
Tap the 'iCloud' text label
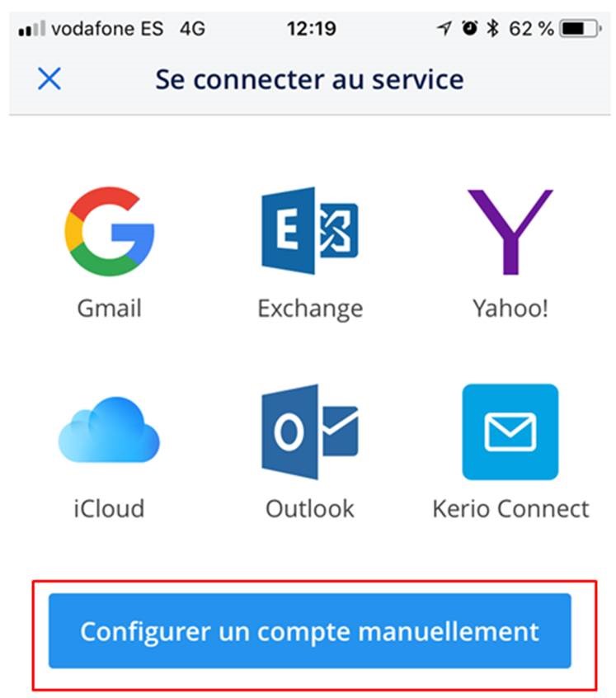click(x=110, y=507)
